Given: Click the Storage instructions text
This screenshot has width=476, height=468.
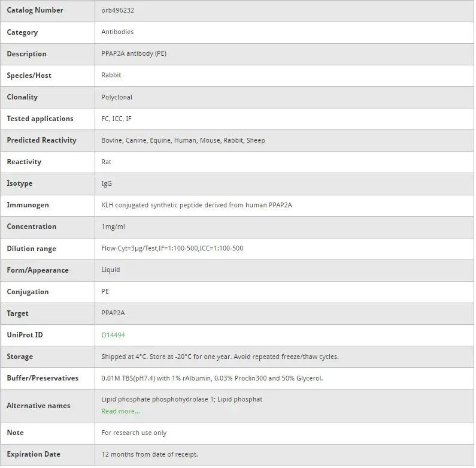Looking at the screenshot, I should coord(220,357).
